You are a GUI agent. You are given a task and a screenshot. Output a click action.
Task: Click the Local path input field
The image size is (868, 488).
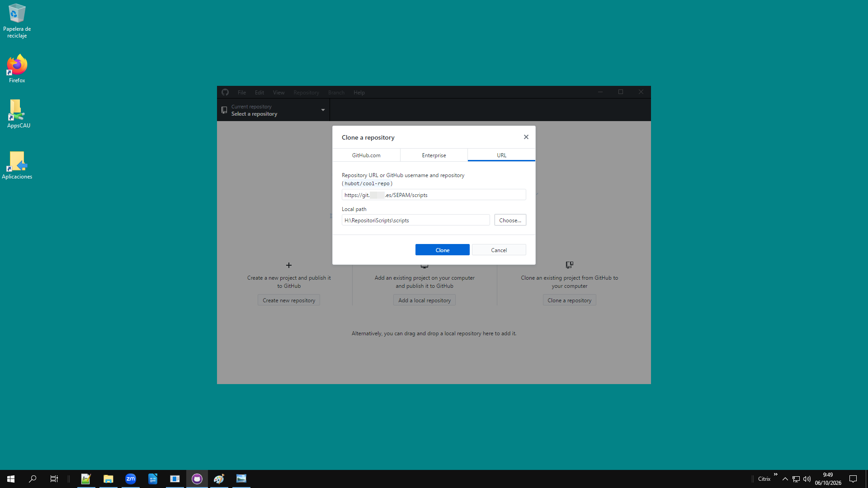[415, 220]
